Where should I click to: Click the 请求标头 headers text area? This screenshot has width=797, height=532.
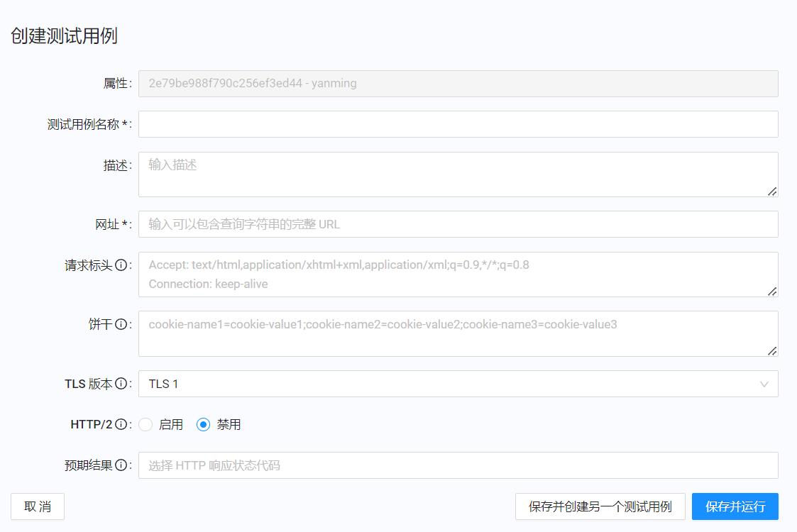click(x=458, y=275)
